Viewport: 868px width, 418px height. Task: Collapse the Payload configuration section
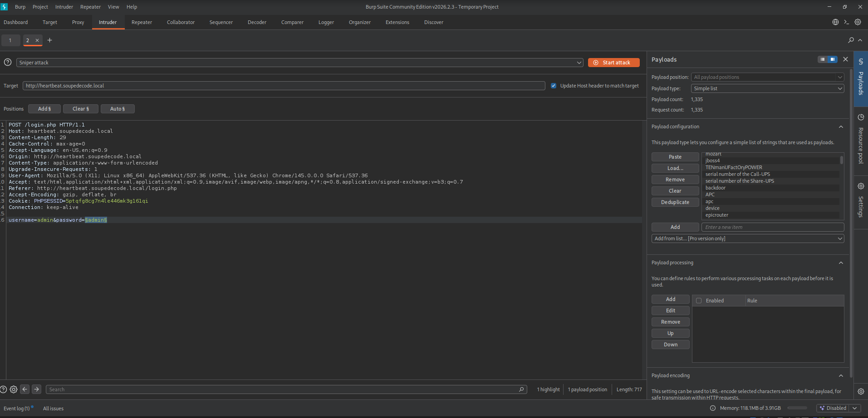click(x=841, y=127)
